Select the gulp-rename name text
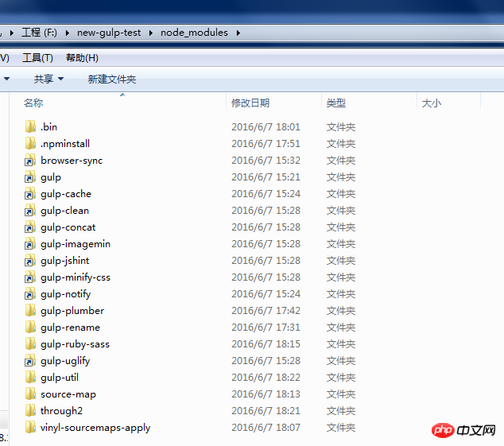Screen dimensions: 504x446 (71, 328)
